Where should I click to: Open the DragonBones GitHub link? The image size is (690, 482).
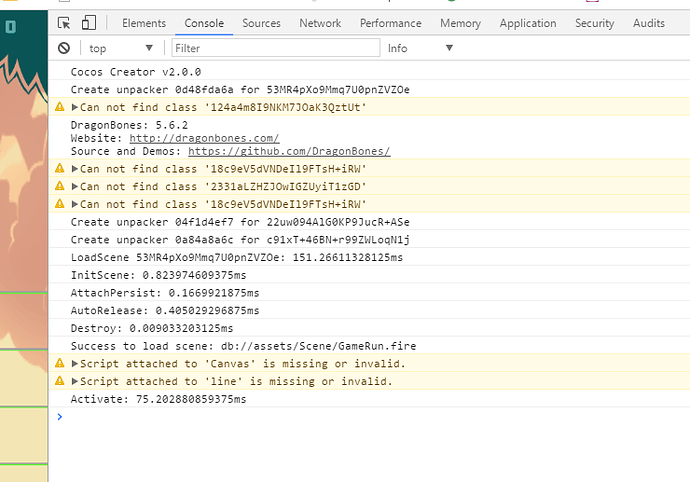[x=289, y=151]
